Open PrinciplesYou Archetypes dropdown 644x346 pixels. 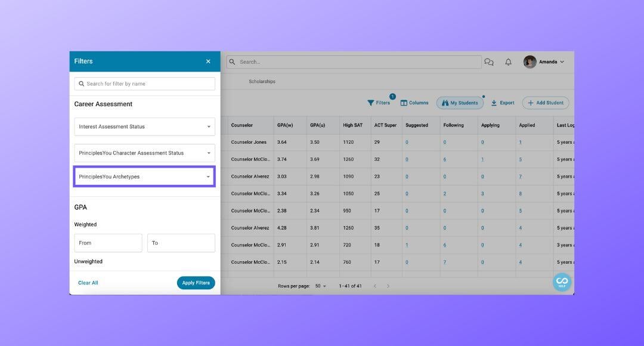coord(144,177)
